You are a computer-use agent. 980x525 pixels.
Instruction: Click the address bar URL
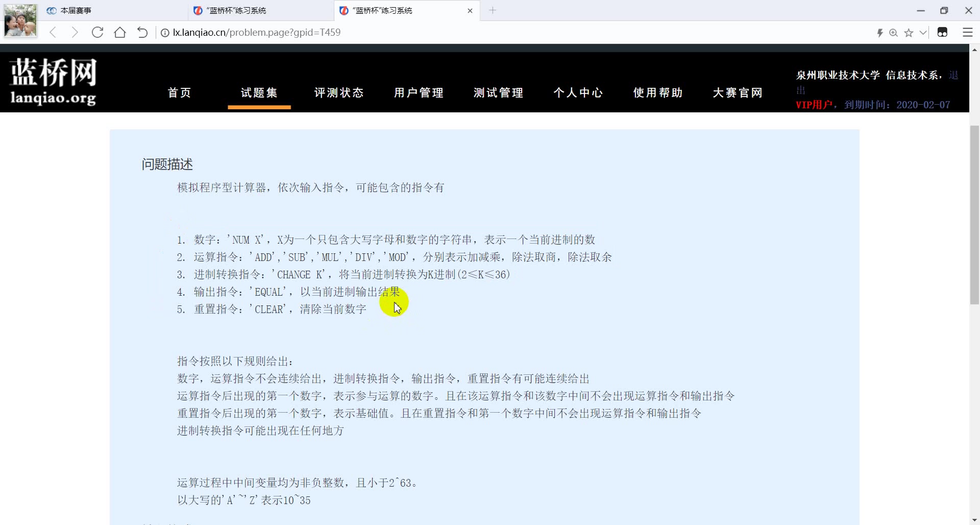tap(257, 33)
